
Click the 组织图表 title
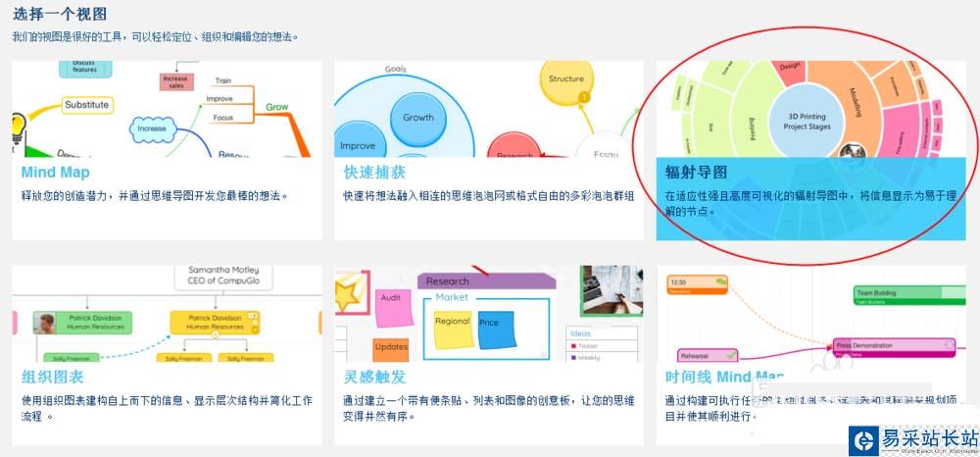click(53, 377)
